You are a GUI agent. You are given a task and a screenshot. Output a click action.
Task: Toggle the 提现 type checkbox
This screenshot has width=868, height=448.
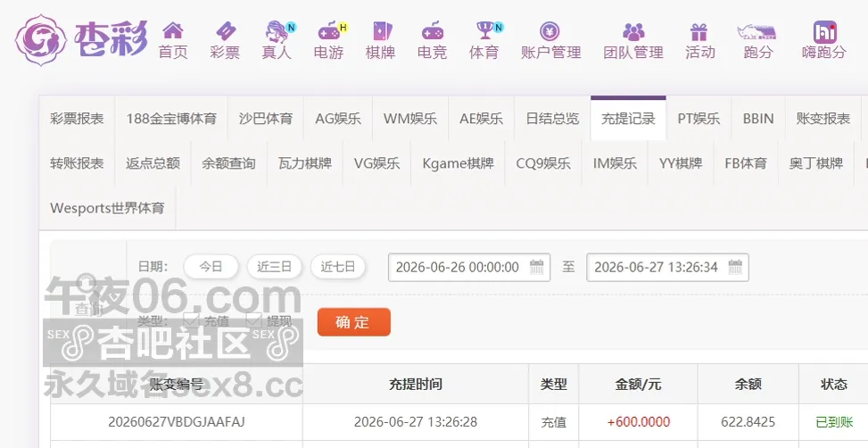(x=253, y=319)
